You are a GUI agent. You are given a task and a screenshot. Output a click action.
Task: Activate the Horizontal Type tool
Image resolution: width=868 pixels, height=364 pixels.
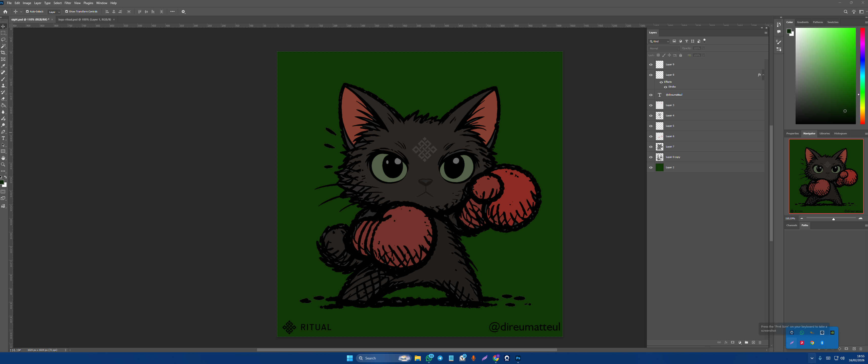click(3, 138)
